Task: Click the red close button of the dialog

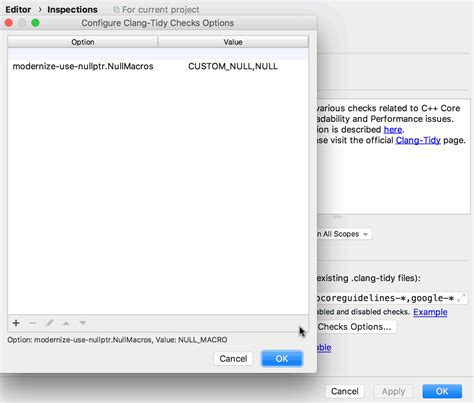Action: pyautogui.click(x=9, y=23)
